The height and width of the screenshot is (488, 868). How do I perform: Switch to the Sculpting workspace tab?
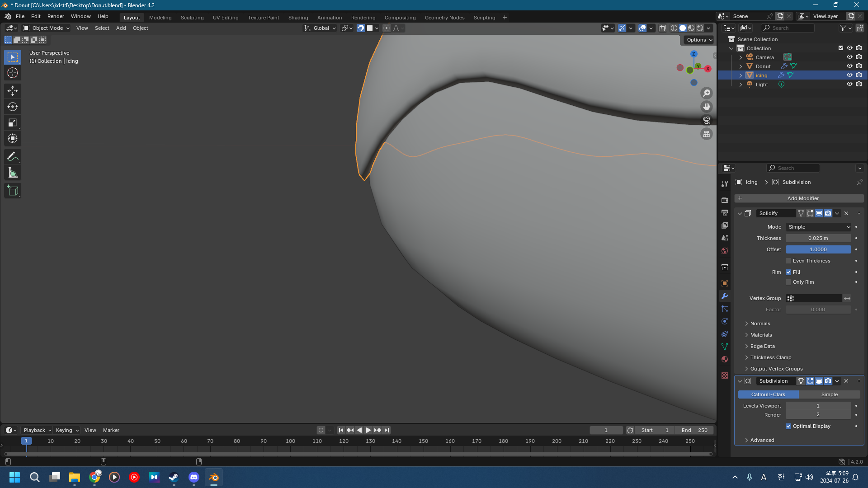[x=192, y=18]
